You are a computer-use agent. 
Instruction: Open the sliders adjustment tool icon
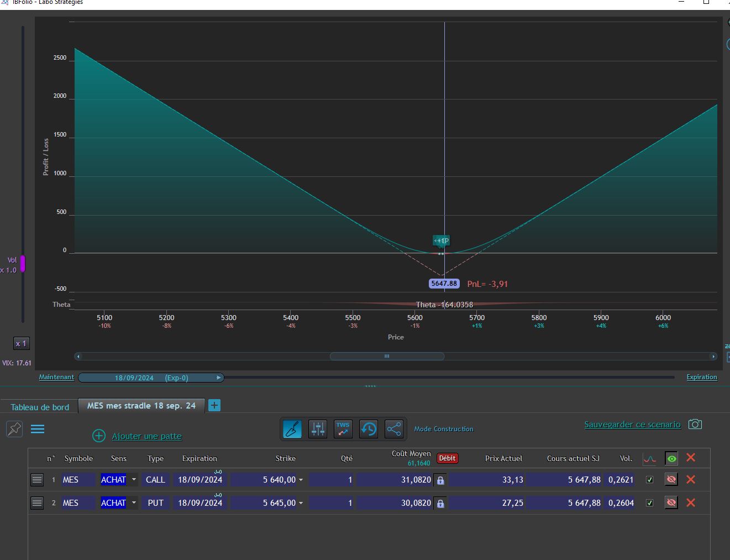click(318, 429)
